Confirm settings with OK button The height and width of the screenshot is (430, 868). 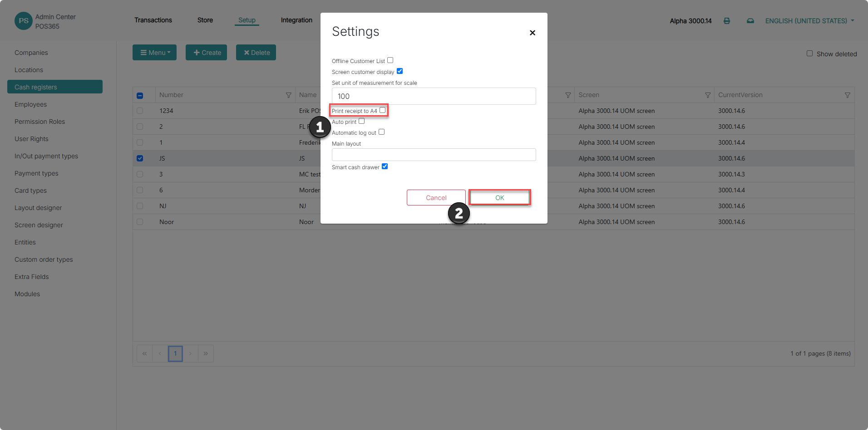click(x=500, y=198)
